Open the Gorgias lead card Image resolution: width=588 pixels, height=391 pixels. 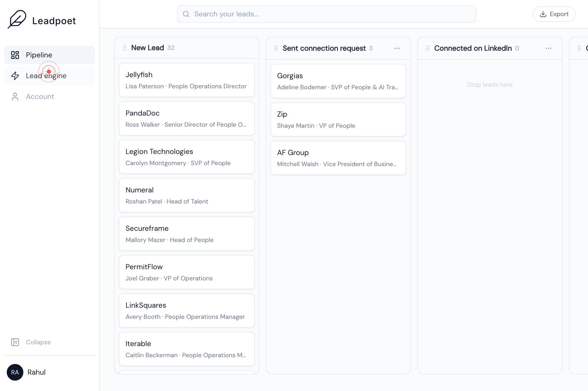tap(338, 81)
